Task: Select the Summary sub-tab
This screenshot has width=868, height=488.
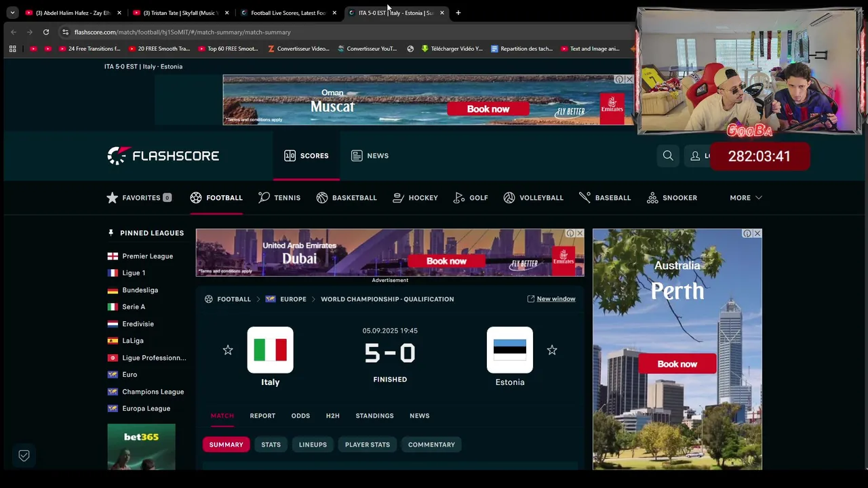Action: pyautogui.click(x=226, y=445)
